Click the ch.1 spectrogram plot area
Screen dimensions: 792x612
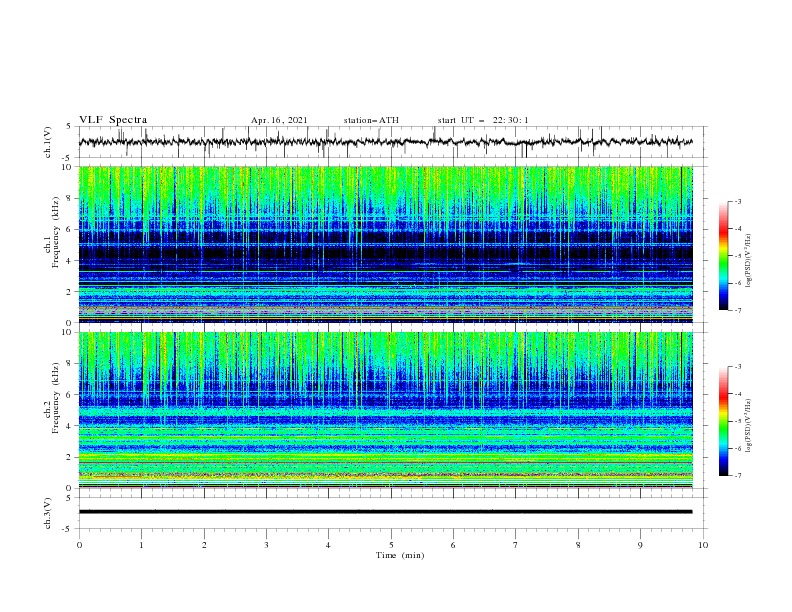point(385,244)
